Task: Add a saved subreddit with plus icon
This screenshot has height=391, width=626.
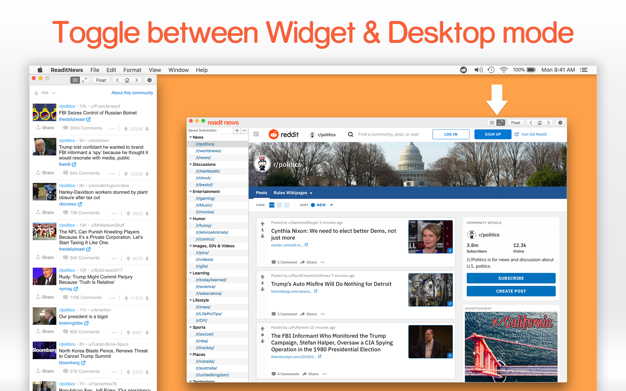Action: point(237,131)
